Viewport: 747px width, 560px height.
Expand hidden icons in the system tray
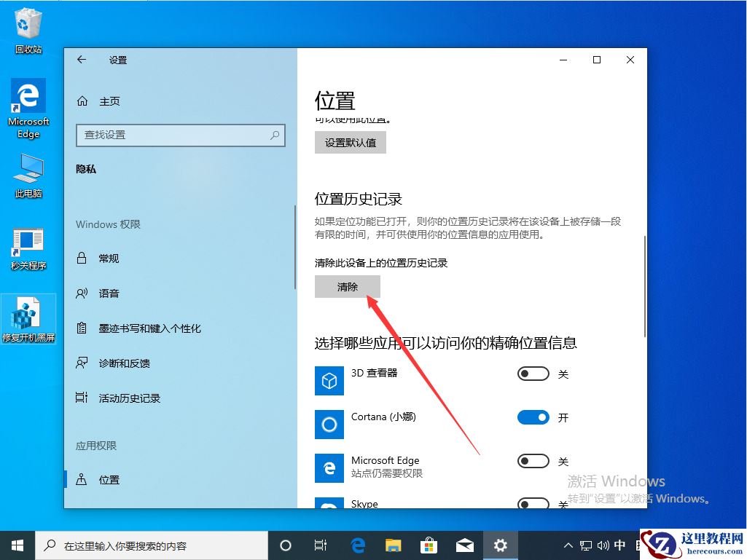568,545
